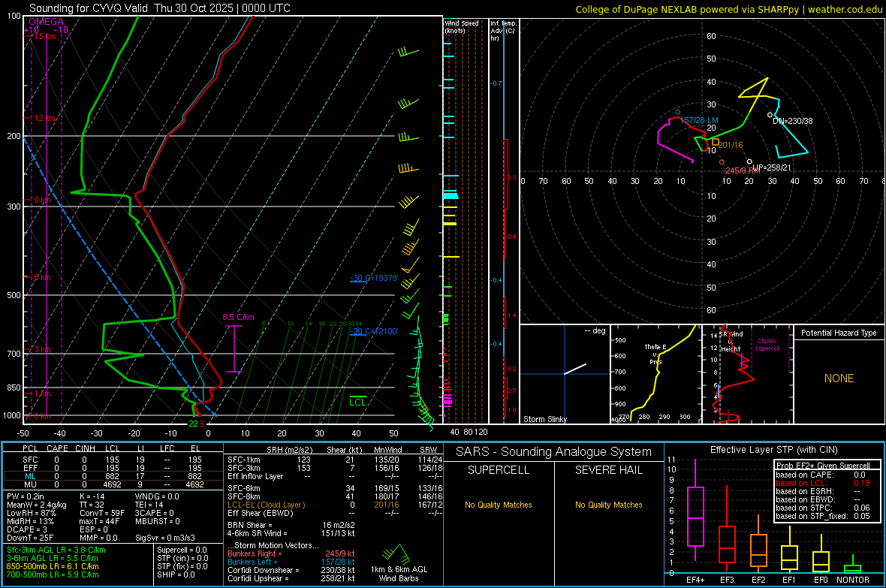Click the PW = 0.2in value
The image size is (886, 588).
pyautogui.click(x=26, y=496)
